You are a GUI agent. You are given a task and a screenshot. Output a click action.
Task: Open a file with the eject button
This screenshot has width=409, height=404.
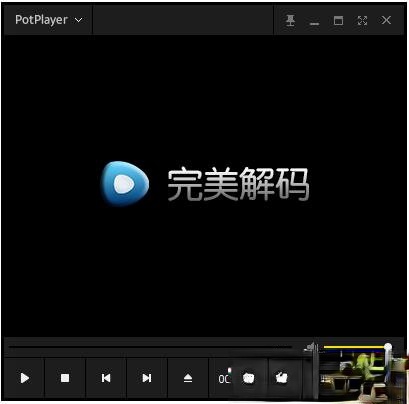tap(188, 378)
